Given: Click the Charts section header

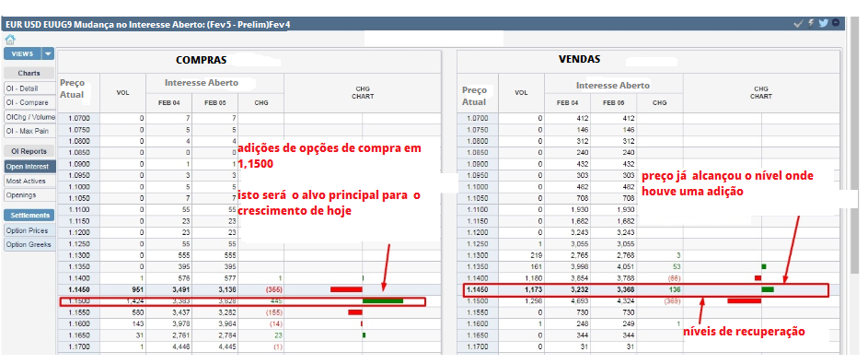Looking at the screenshot, I should tap(29, 73).
